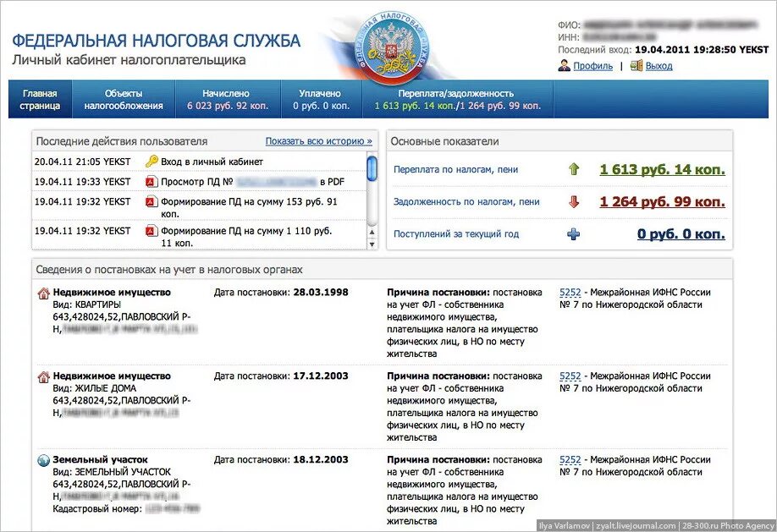Click PDF icon for 153 руб. 91 коп. entry
Image resolution: width=777 pixels, height=532 pixels.
point(152,201)
